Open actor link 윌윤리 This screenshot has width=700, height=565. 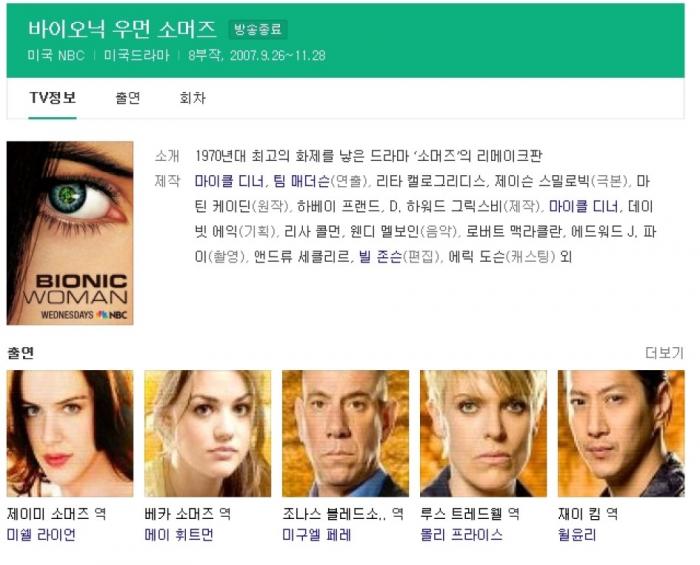(x=577, y=534)
